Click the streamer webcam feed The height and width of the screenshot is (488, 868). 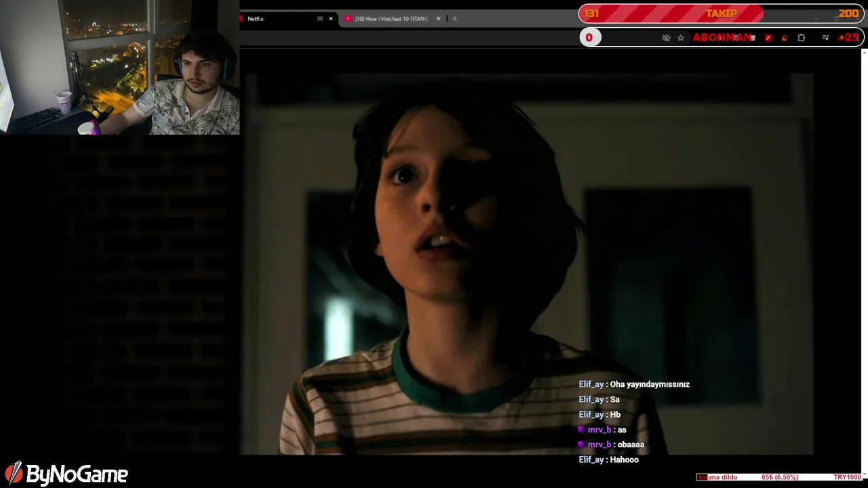(x=119, y=67)
